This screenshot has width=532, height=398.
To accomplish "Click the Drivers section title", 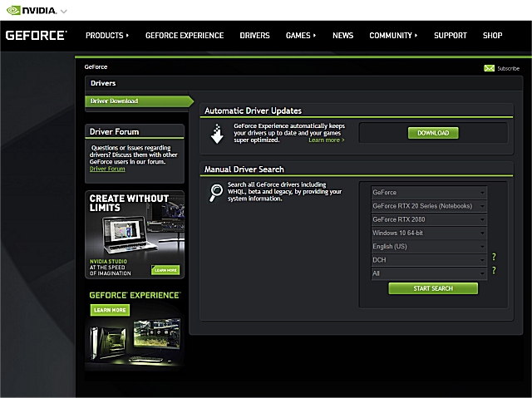I will coord(103,83).
